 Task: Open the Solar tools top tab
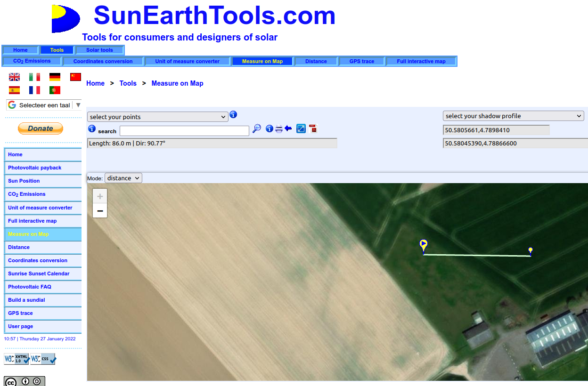tap(99, 50)
